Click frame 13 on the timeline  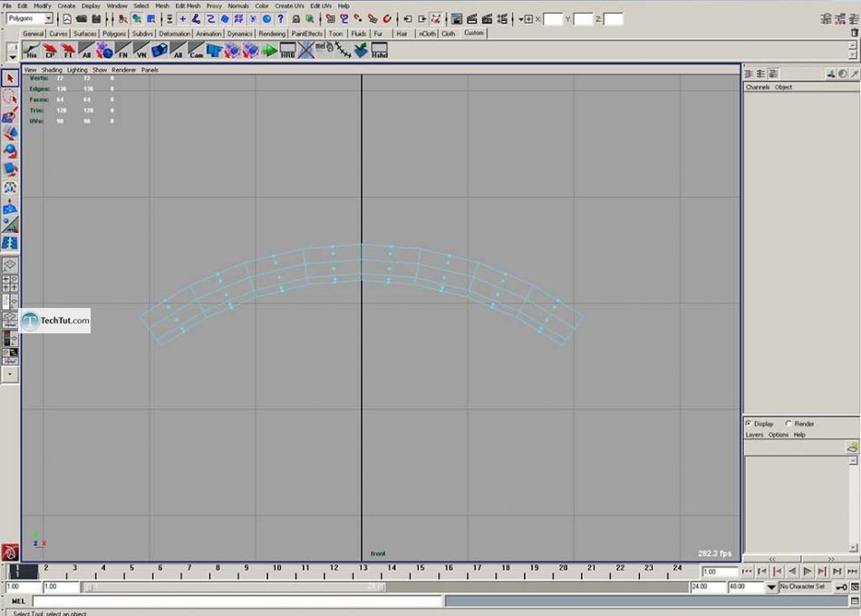(363, 572)
